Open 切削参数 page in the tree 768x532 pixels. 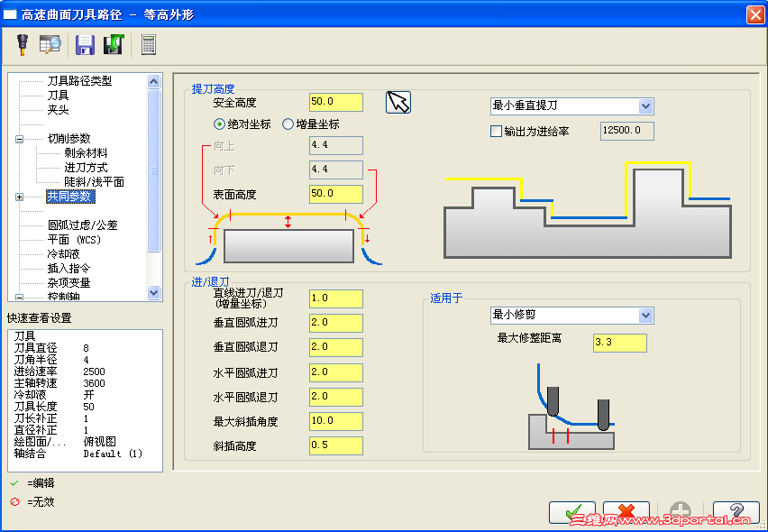click(x=69, y=139)
